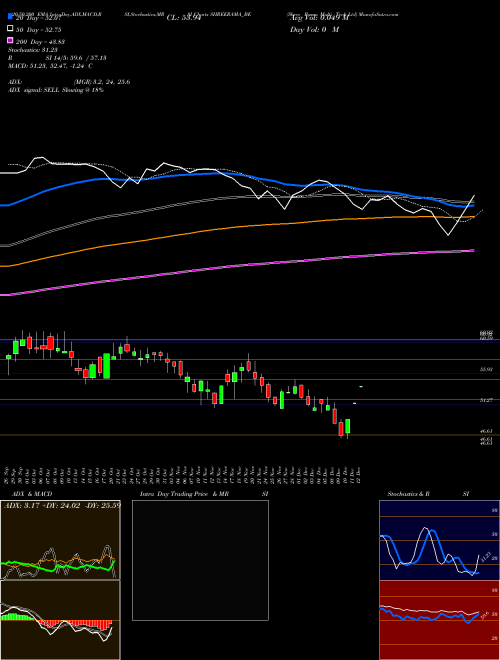Click the 'SI 14/3: 39.6 / 57.13' text
Viewport: 500px width, 660px height.
point(76,58)
